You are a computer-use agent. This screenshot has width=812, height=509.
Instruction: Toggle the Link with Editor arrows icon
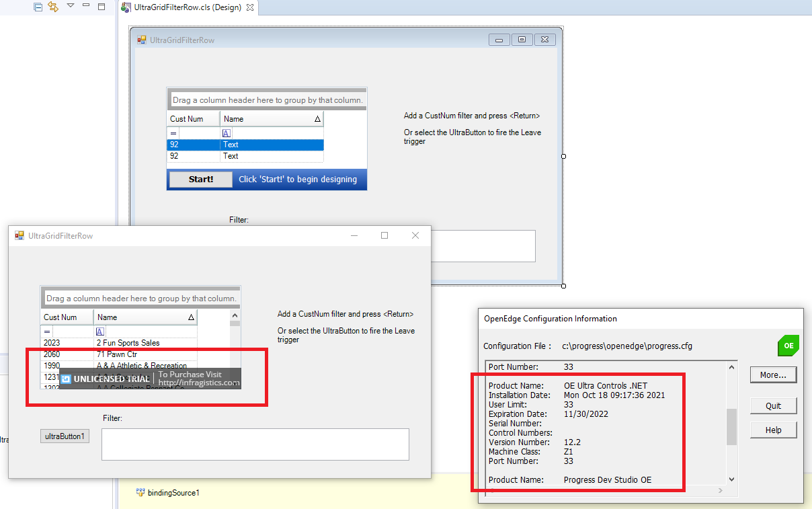(x=53, y=7)
